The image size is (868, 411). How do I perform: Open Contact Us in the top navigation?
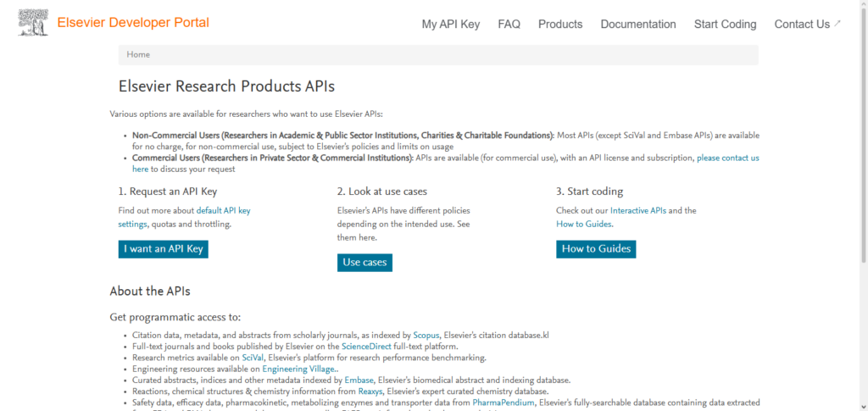pos(802,25)
